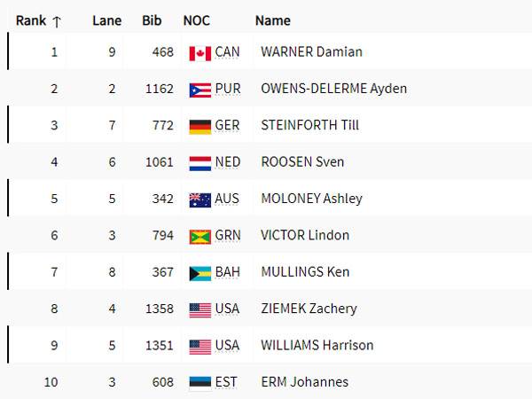Image resolution: width=532 pixels, height=399 pixels.
Task: Click the Germany flag icon
Action: tap(199, 126)
